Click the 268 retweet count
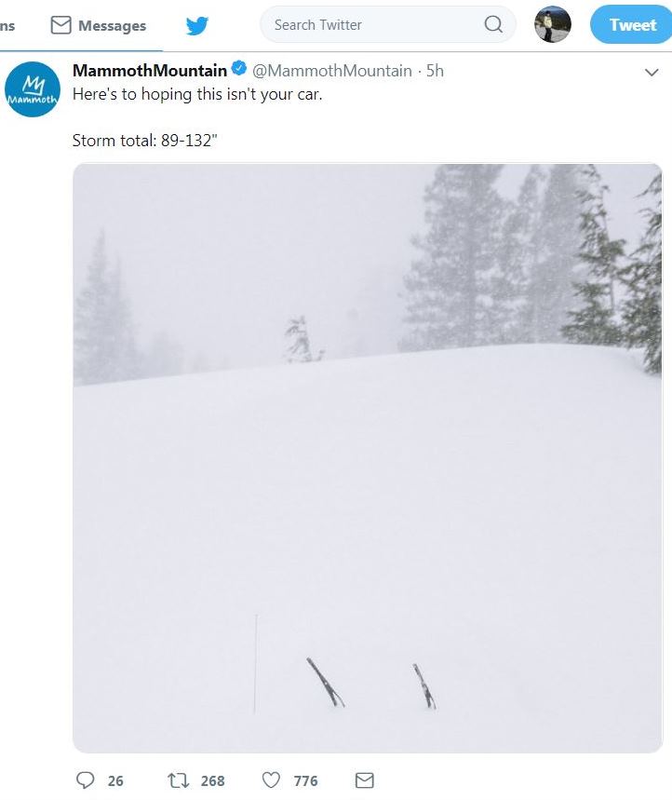The image size is (672, 800). pos(213,781)
